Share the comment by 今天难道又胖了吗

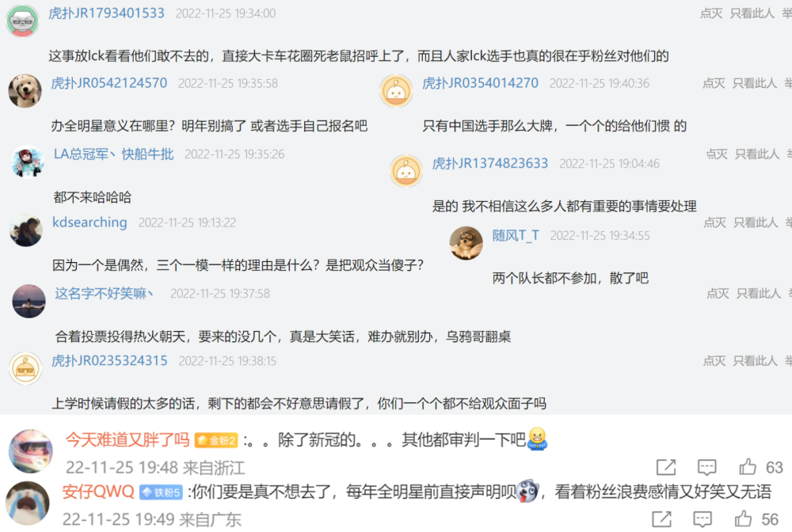[x=666, y=467]
